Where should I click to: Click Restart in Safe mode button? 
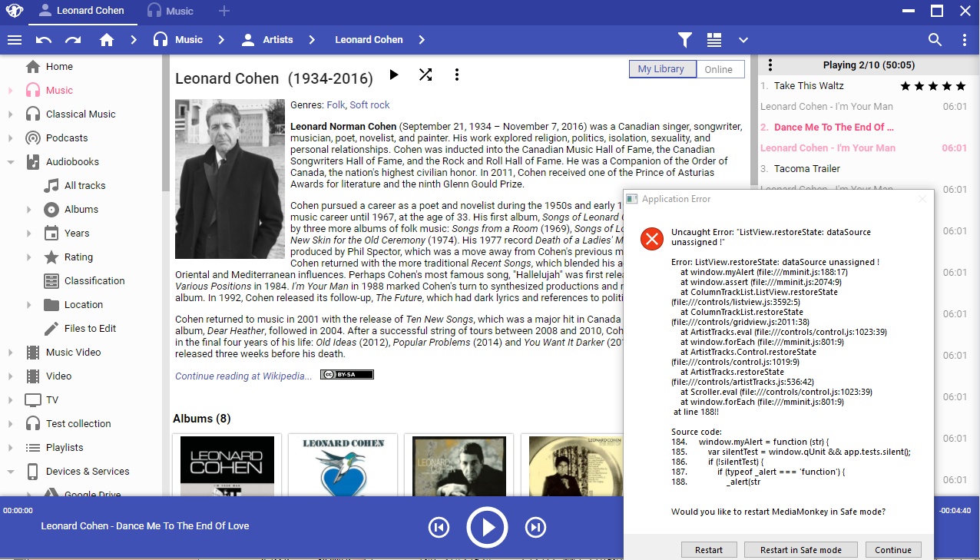point(800,550)
